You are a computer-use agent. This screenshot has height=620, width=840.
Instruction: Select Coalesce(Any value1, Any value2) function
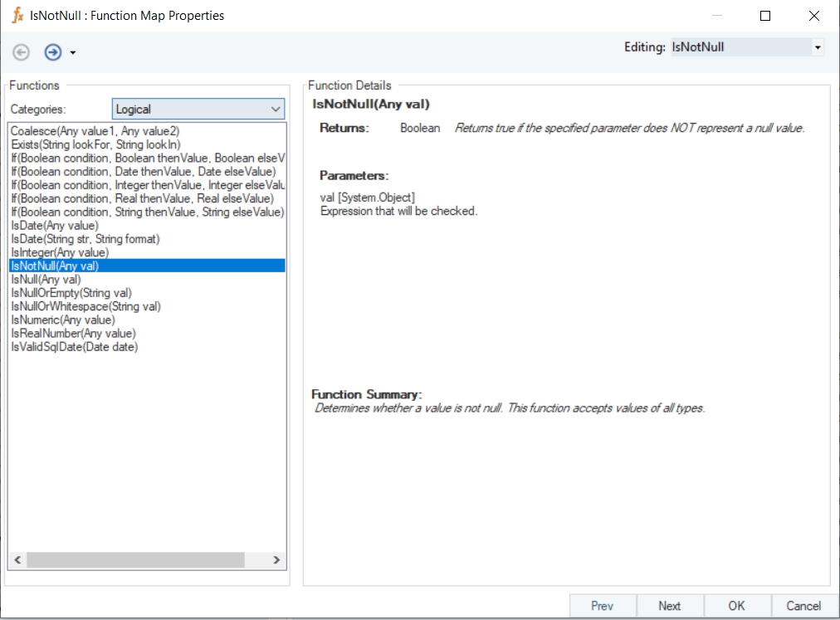[x=95, y=131]
